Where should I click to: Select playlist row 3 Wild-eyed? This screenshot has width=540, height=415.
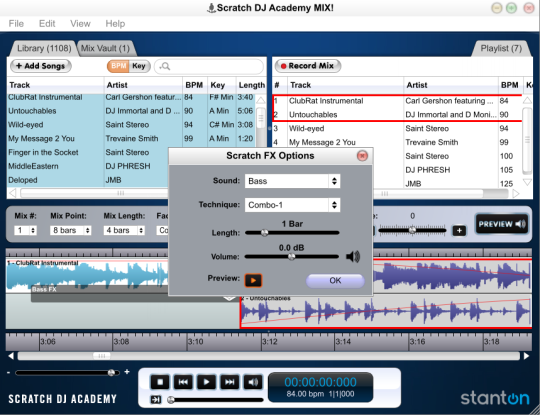coord(397,128)
